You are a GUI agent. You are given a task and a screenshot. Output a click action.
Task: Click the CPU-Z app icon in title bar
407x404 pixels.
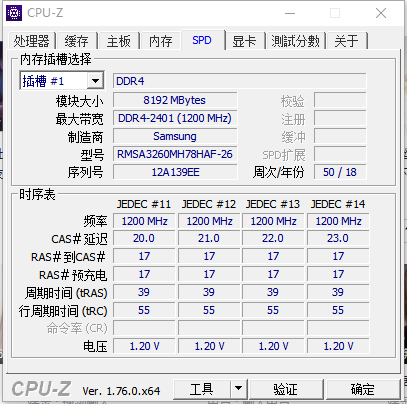tap(14, 13)
